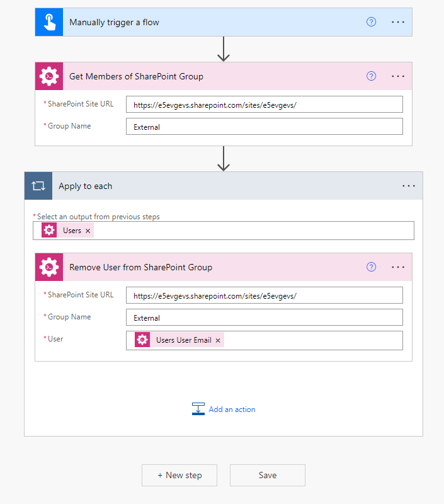Open help for Get Members of SharePoint Group
The image size is (444, 504).
(x=371, y=76)
